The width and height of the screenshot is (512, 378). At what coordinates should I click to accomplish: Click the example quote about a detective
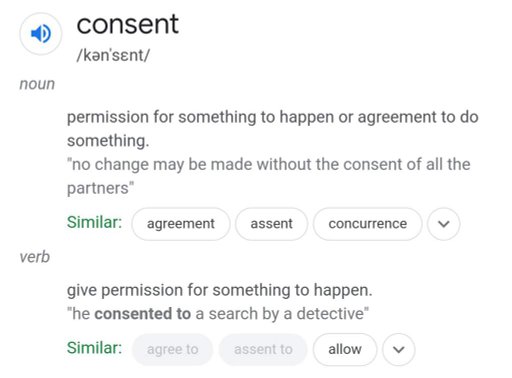coord(218,314)
